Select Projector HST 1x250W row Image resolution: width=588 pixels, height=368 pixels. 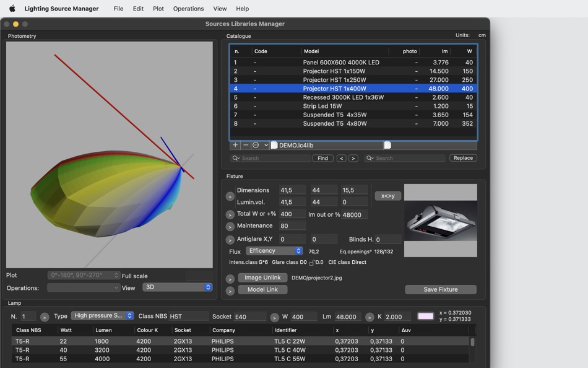353,79
